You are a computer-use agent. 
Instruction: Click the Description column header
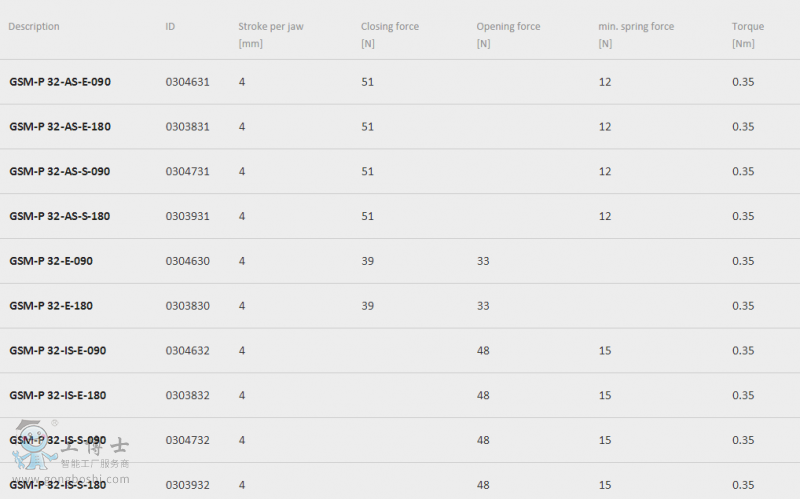(34, 27)
